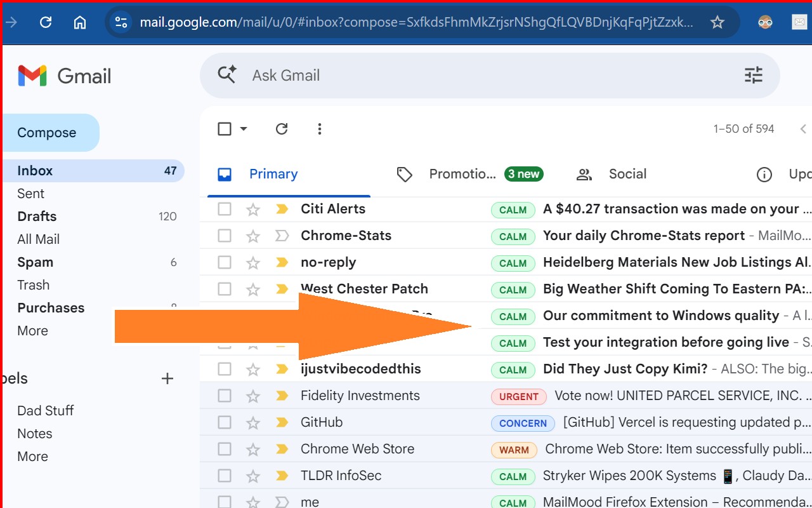Click the WARM tag on Chrome Web Store email
The width and height of the screenshot is (812, 508).
click(x=514, y=450)
